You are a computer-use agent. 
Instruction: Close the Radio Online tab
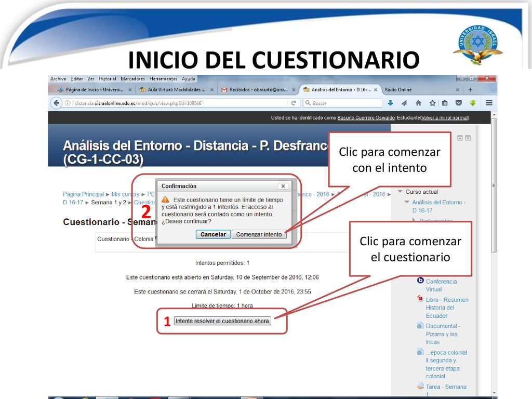tap(457, 90)
